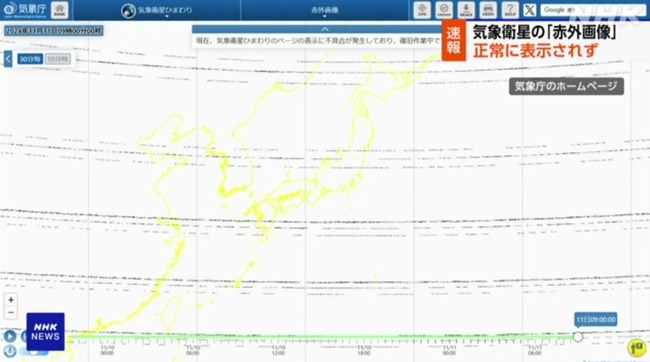Click the 11/10 00:00 timeline label
This screenshot has height=362, width=650.
tap(107, 350)
